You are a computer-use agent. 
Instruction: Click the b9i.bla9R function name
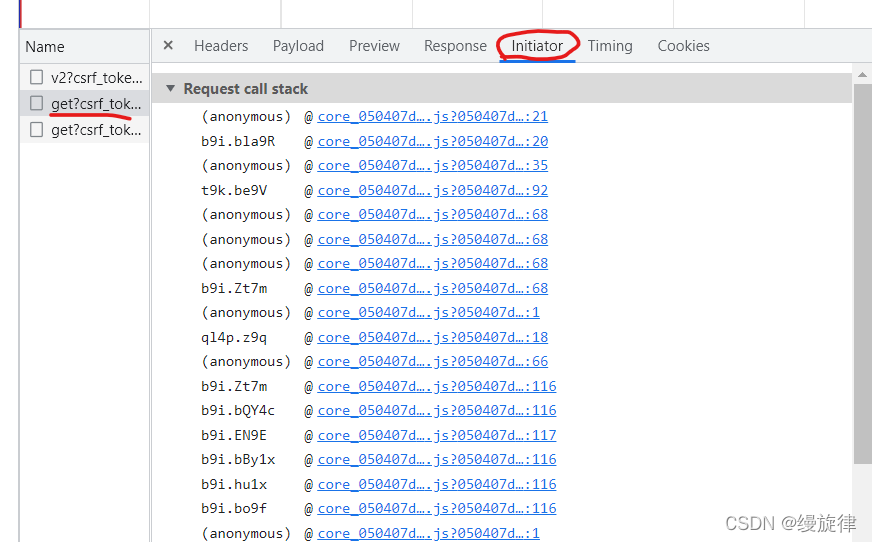pos(238,142)
